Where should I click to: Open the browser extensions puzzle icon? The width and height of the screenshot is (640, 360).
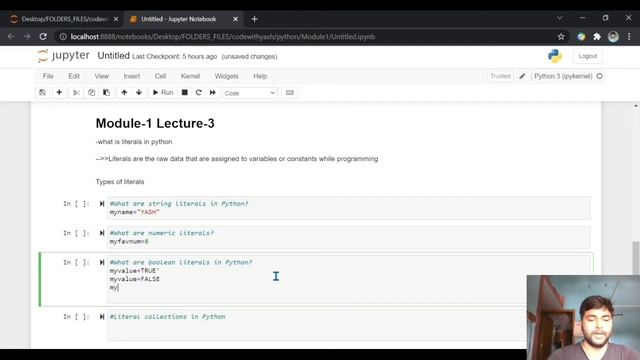point(597,37)
